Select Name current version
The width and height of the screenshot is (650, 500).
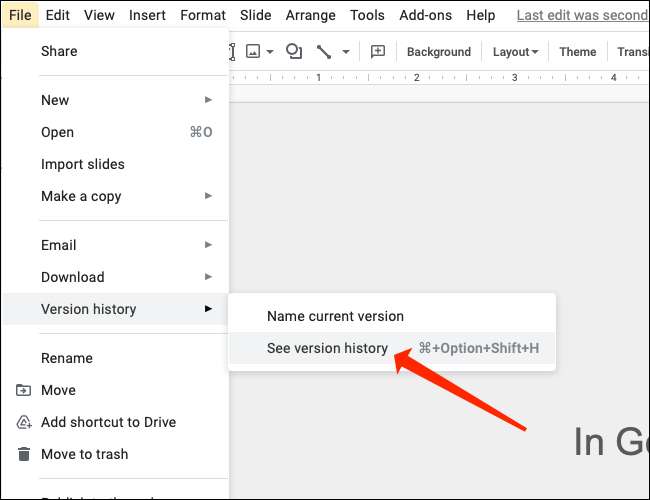(335, 316)
